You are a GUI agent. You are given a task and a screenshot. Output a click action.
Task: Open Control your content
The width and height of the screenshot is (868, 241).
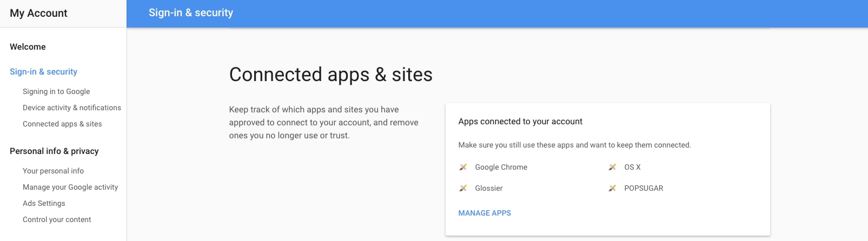[57, 219]
